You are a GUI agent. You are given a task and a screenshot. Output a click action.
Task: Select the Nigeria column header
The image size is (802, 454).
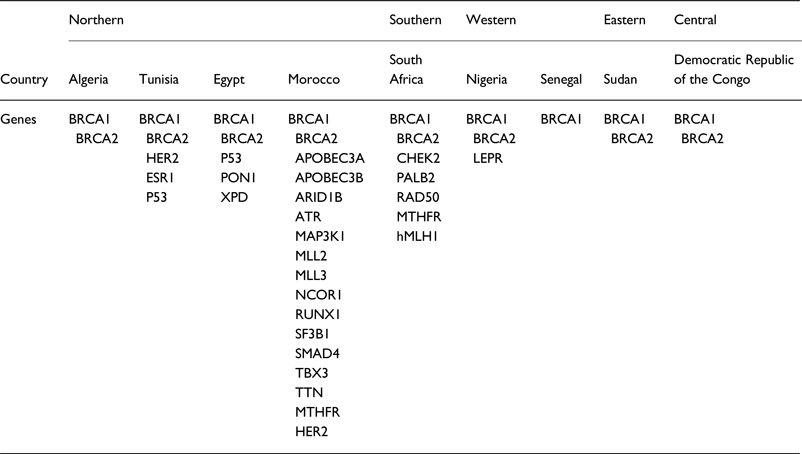[489, 79]
